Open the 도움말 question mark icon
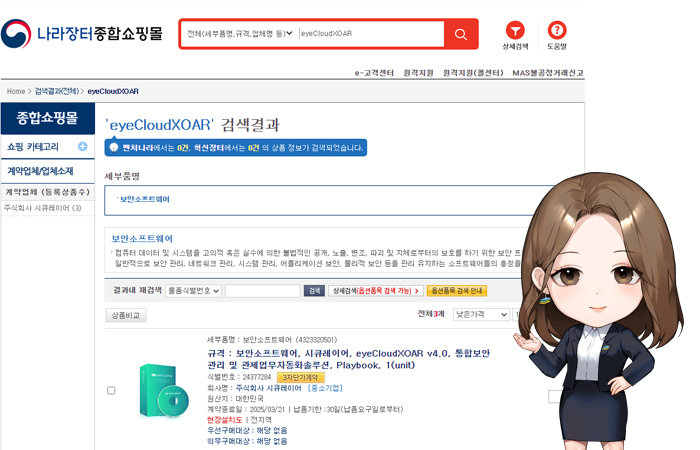Viewport: 700px width, 450px height. (557, 31)
